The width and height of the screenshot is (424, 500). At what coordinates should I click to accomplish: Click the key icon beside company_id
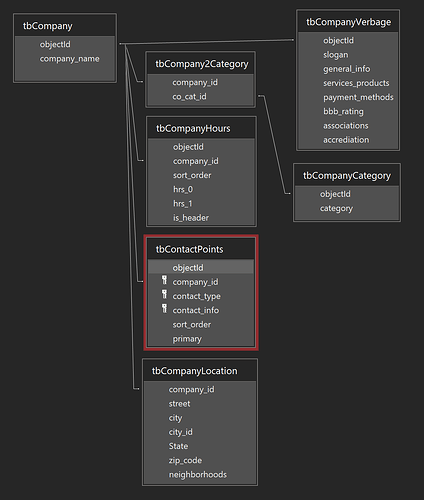164,280
